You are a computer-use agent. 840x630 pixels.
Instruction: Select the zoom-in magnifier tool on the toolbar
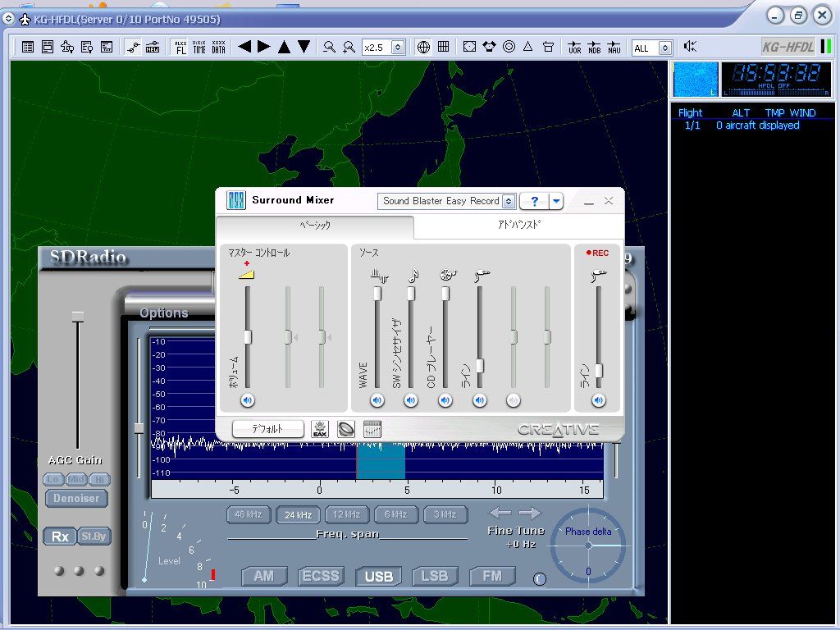(349, 47)
